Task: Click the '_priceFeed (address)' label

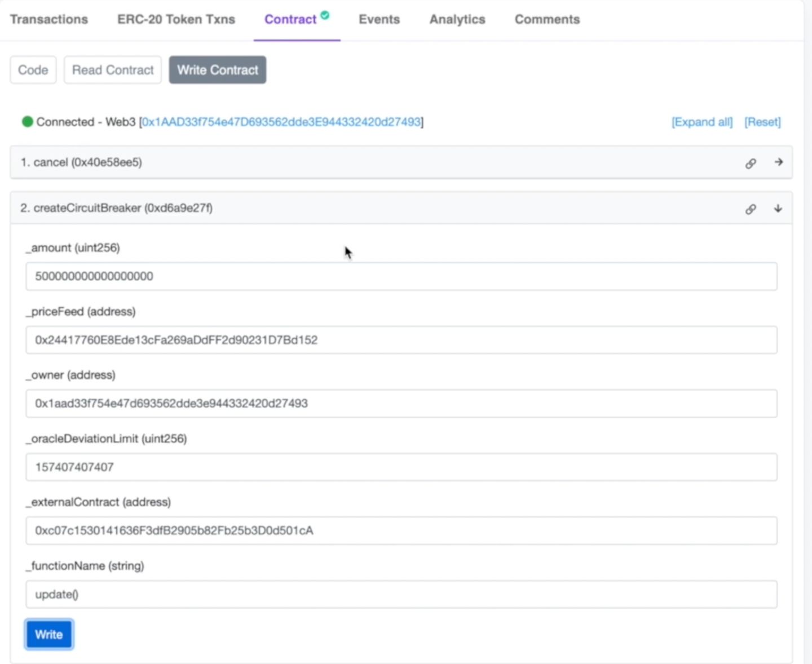Action: coord(81,312)
